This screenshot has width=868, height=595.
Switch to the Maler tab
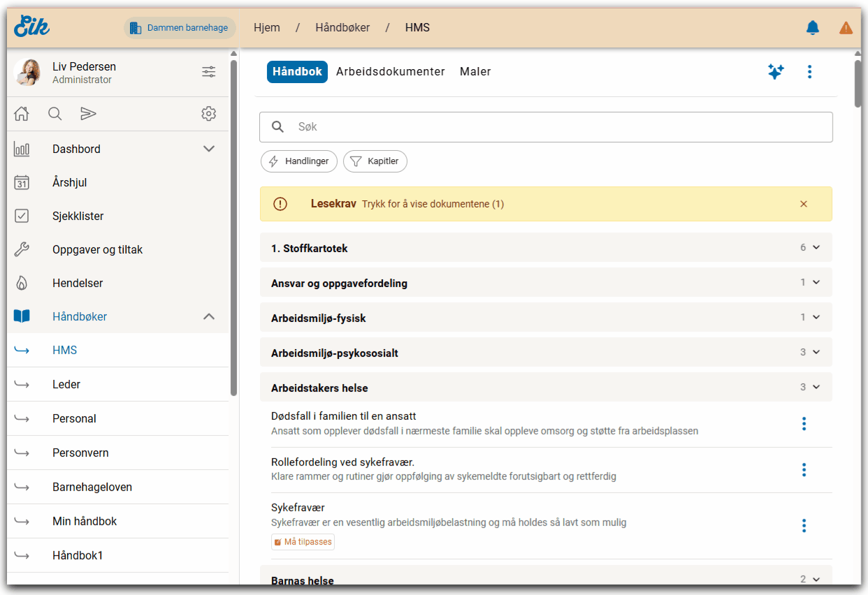point(475,71)
